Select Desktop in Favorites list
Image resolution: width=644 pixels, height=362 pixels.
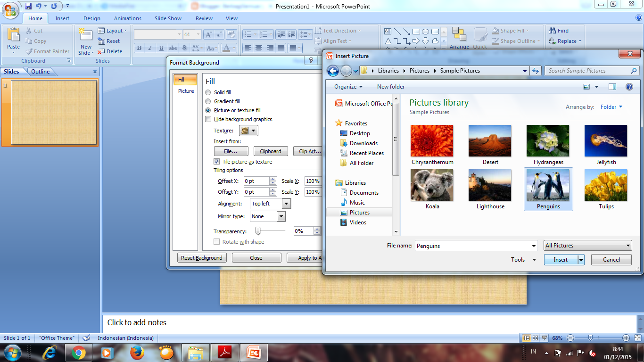click(360, 133)
